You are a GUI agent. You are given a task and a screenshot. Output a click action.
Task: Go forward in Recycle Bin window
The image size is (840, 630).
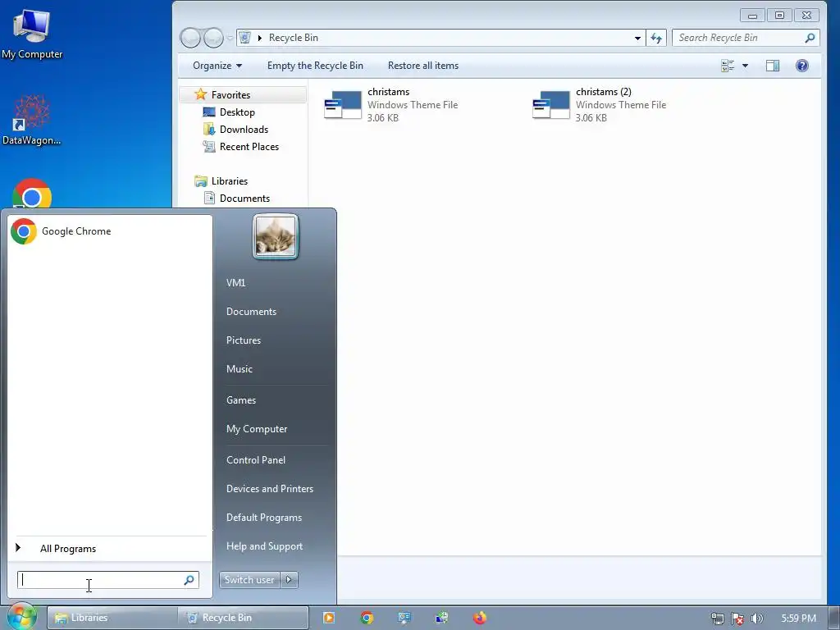213,38
